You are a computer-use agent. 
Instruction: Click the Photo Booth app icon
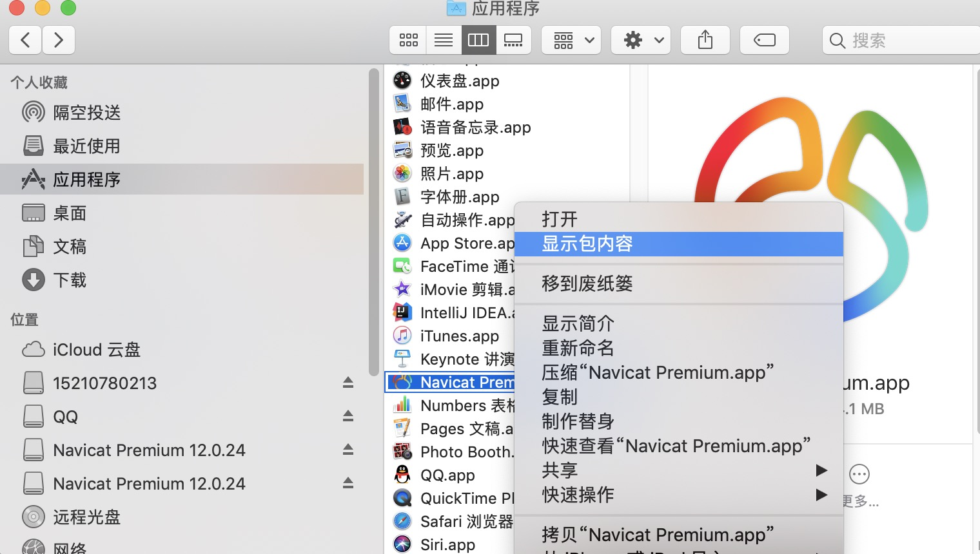click(x=402, y=452)
